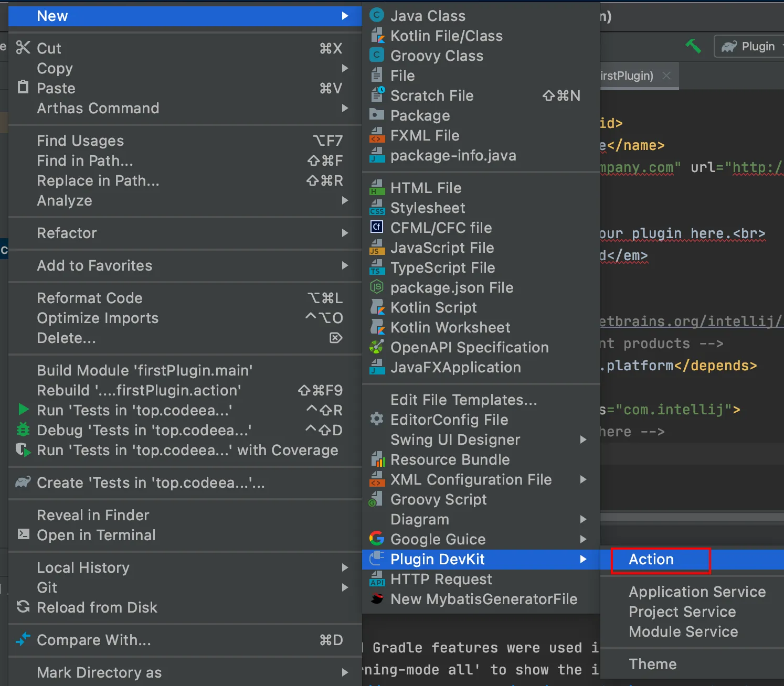Click the package-info.java icon
Viewport: 784px width, 686px height.
[x=377, y=155]
